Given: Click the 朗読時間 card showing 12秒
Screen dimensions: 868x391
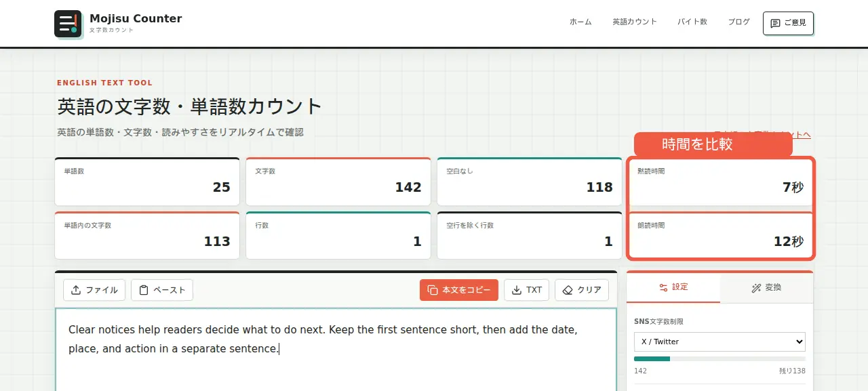Looking at the screenshot, I should click(x=721, y=236).
